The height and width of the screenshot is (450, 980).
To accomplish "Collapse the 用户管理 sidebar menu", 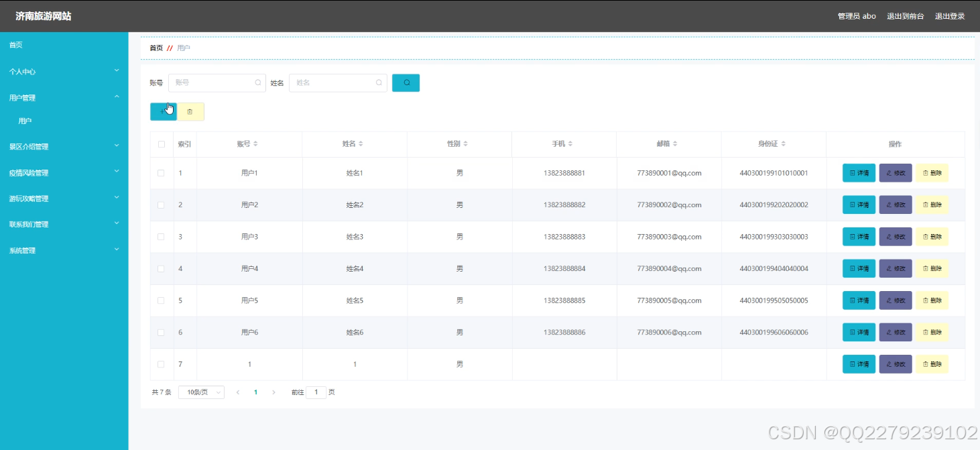I will pos(64,98).
